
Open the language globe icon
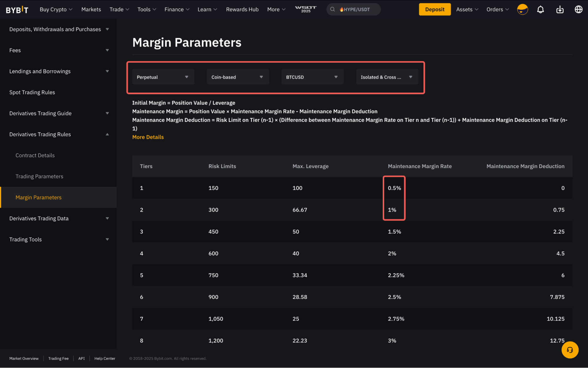click(578, 9)
